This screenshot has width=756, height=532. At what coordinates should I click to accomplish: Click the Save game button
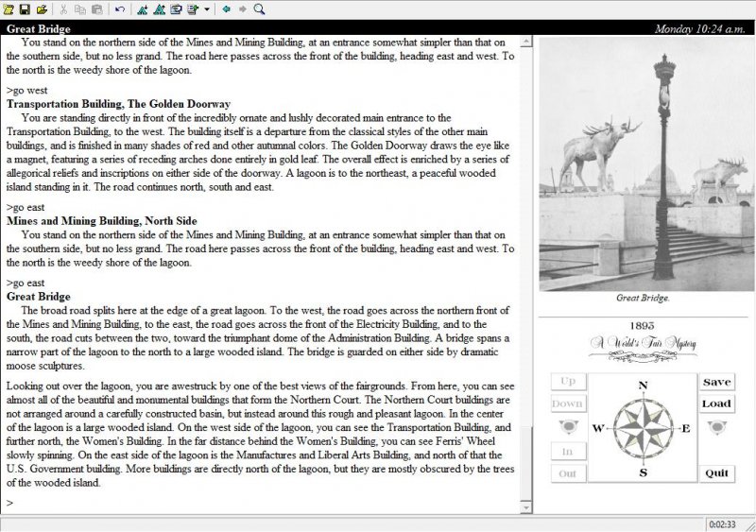pos(717,382)
